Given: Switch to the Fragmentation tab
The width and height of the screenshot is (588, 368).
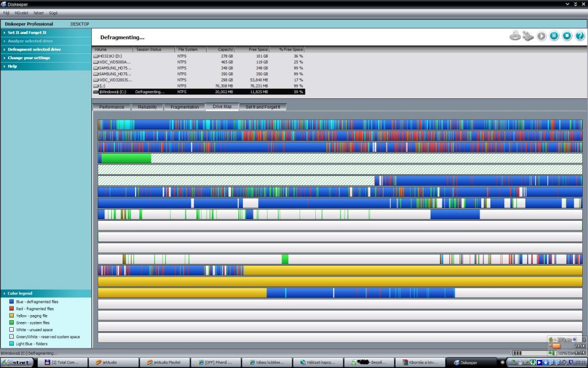Looking at the screenshot, I should click(x=184, y=107).
